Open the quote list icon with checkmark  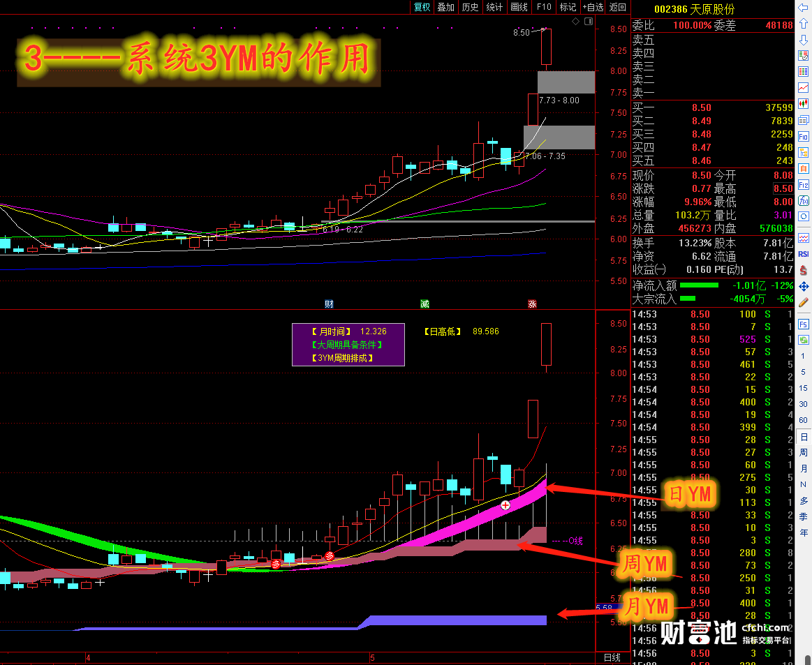click(803, 55)
